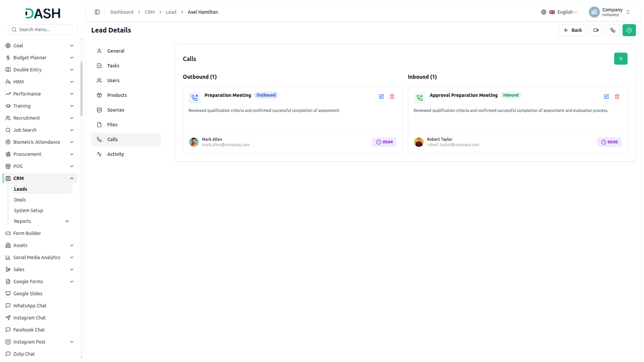Go to the Lead breadcrumb

pos(171,12)
